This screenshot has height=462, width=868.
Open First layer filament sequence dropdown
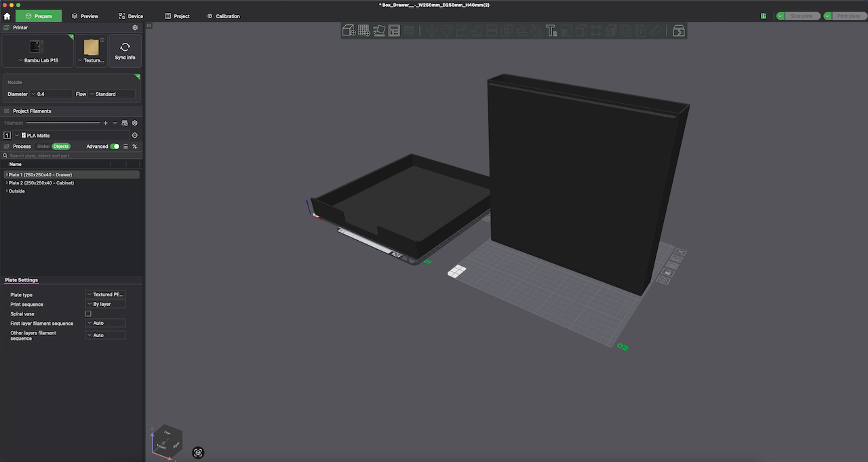106,324
